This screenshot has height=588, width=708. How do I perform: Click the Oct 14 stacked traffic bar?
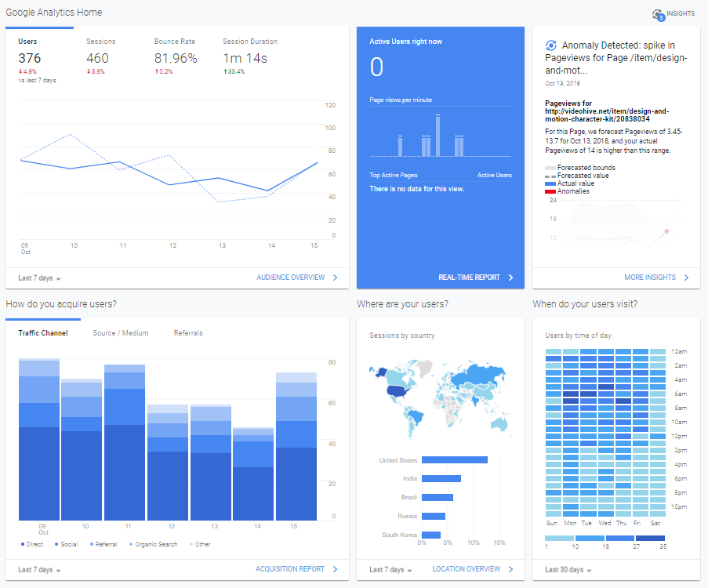pos(253,474)
